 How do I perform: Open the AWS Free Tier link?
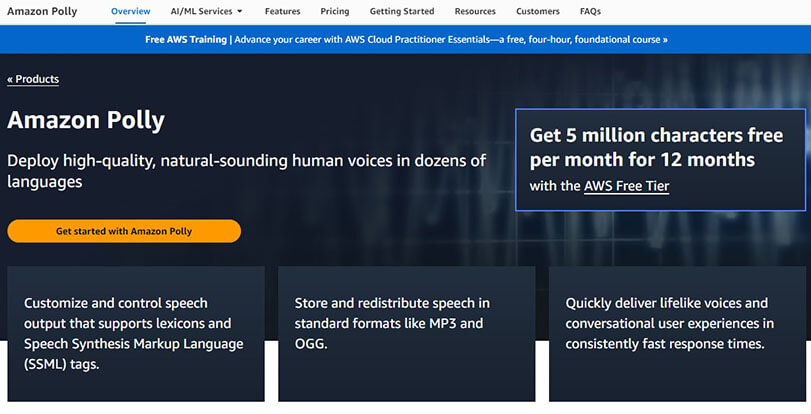(x=626, y=186)
